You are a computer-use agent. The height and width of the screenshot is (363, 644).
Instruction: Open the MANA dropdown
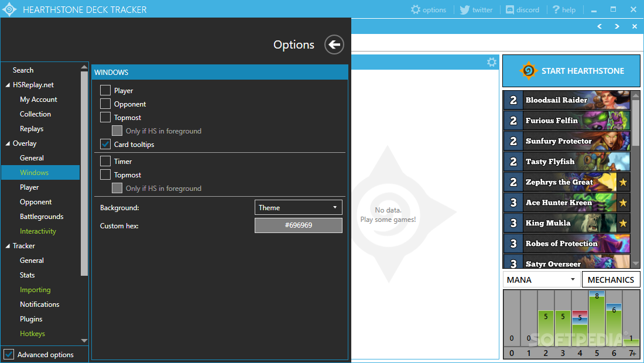(x=542, y=280)
